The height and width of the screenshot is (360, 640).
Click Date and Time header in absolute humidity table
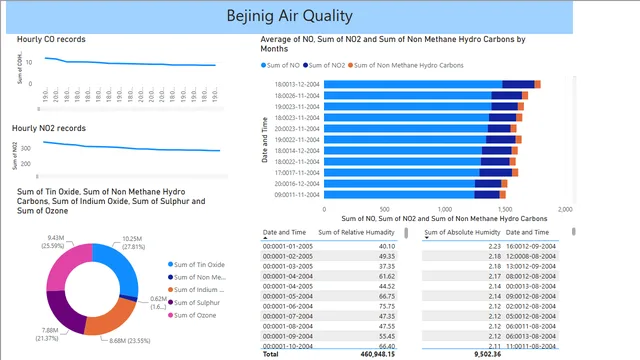click(x=527, y=232)
